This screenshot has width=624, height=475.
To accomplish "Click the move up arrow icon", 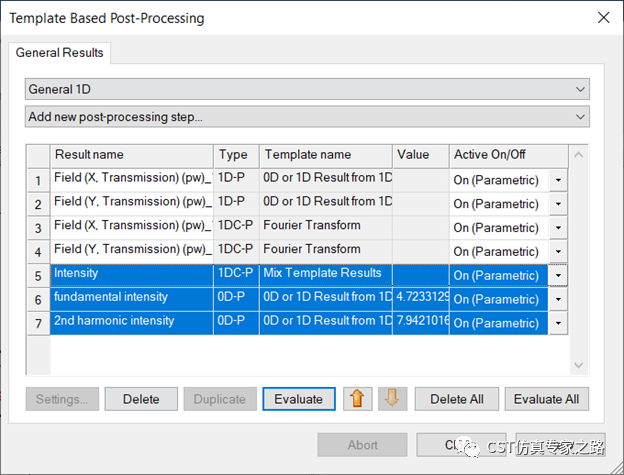I will click(x=357, y=399).
